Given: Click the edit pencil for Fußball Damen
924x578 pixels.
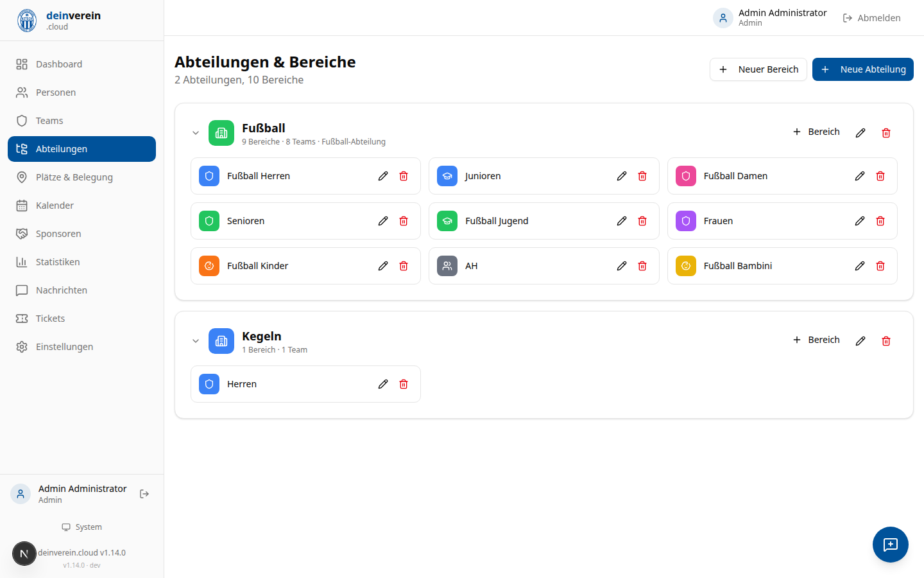Looking at the screenshot, I should click(860, 176).
